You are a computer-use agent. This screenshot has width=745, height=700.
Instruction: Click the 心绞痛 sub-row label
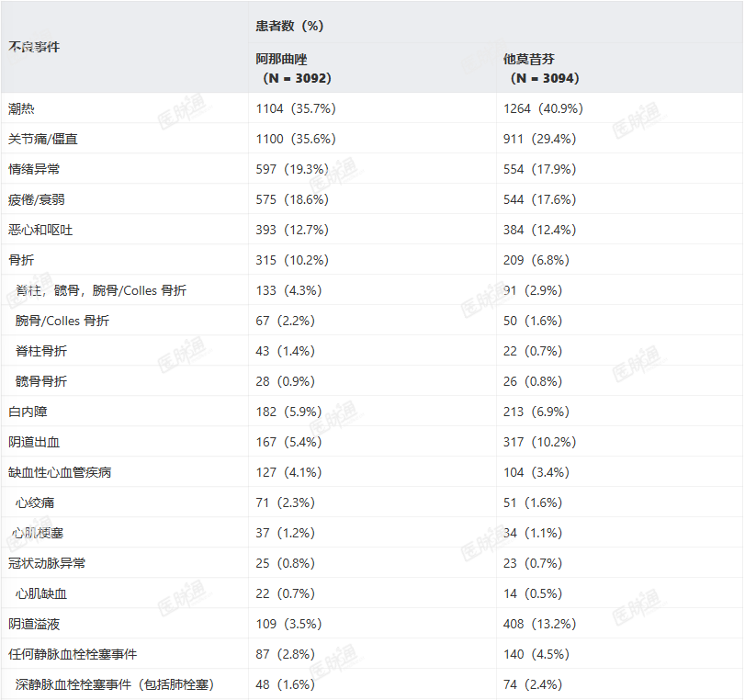pos(35,502)
